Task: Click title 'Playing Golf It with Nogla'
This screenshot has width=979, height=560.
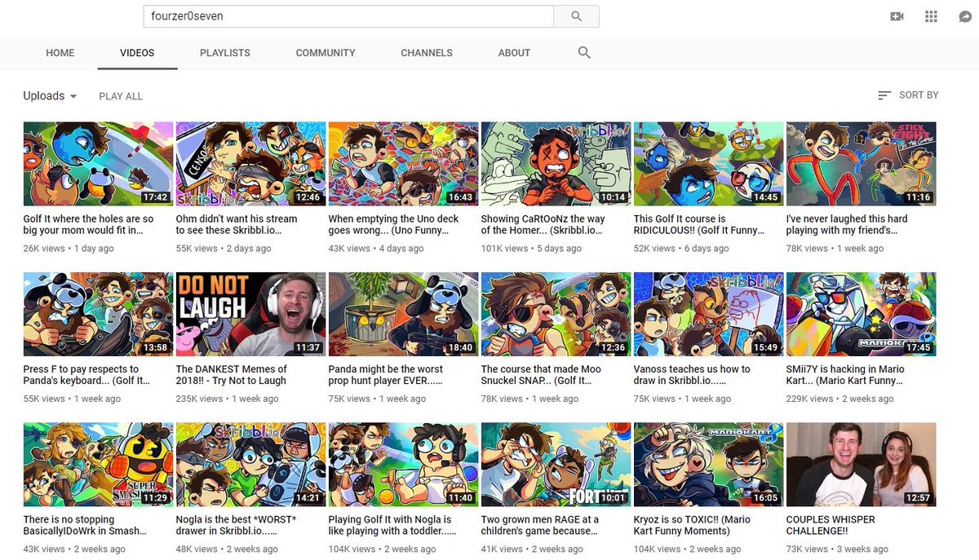Action: coord(390,525)
